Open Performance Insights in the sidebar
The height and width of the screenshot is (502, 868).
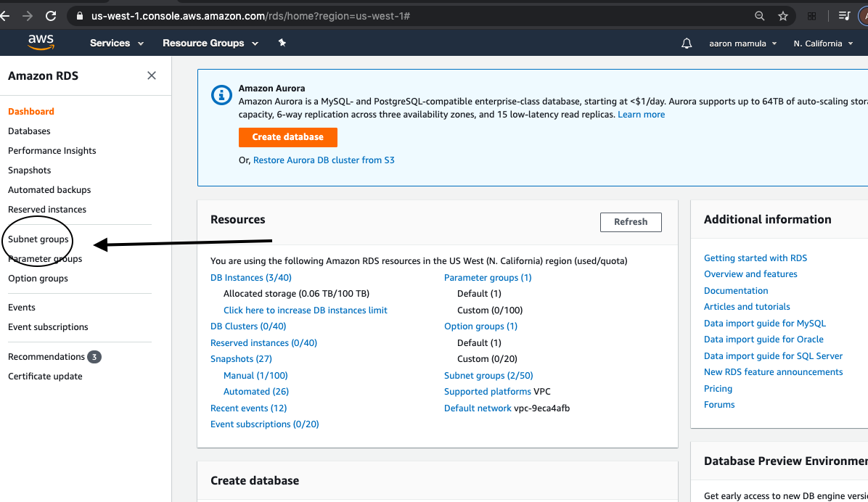pos(52,151)
